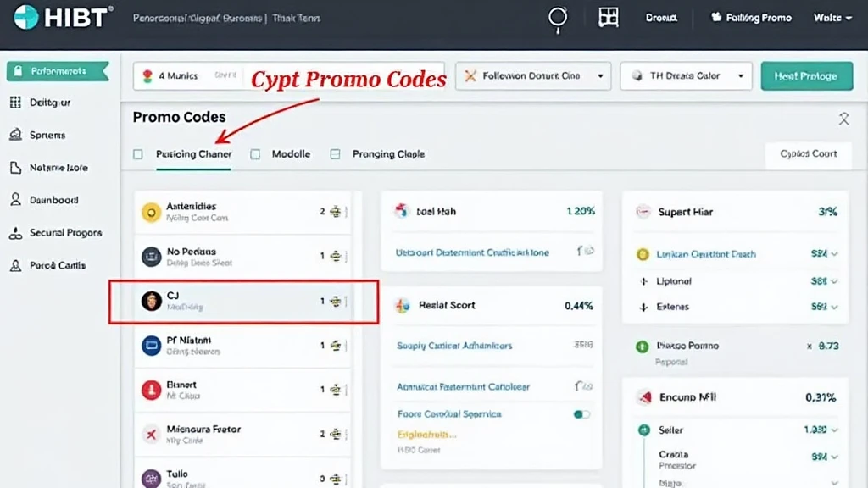This screenshot has height=488, width=868.
Task: Select Peformerets in the sidebar
Action: pos(58,71)
